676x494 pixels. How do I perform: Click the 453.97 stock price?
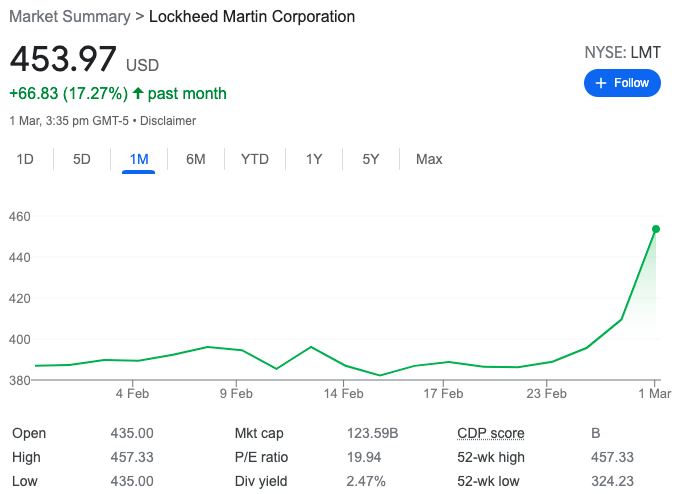pyautogui.click(x=63, y=60)
